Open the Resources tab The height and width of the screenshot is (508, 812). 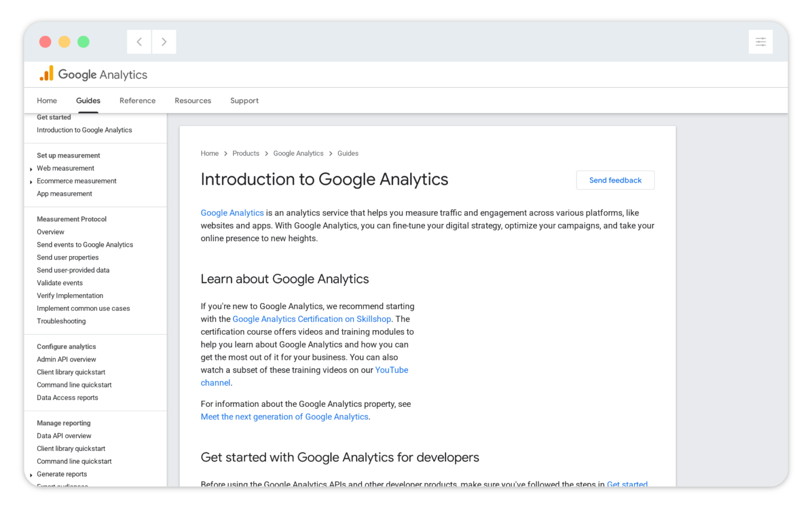(193, 101)
